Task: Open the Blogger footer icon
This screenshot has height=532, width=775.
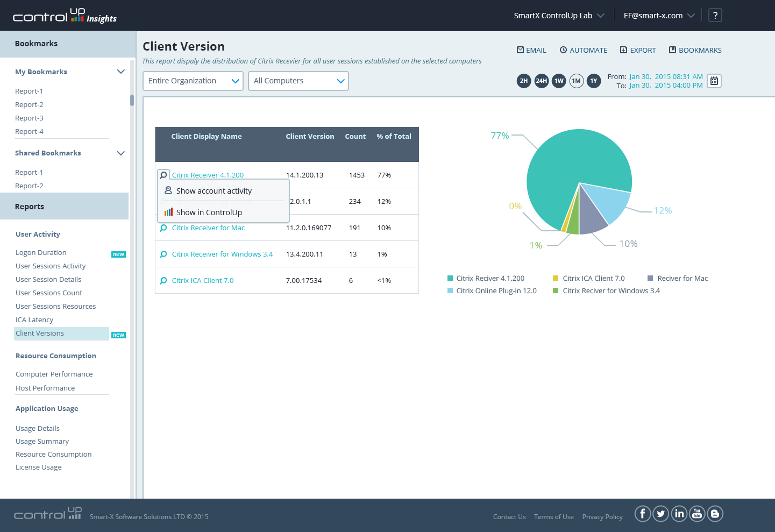Action: 715,514
